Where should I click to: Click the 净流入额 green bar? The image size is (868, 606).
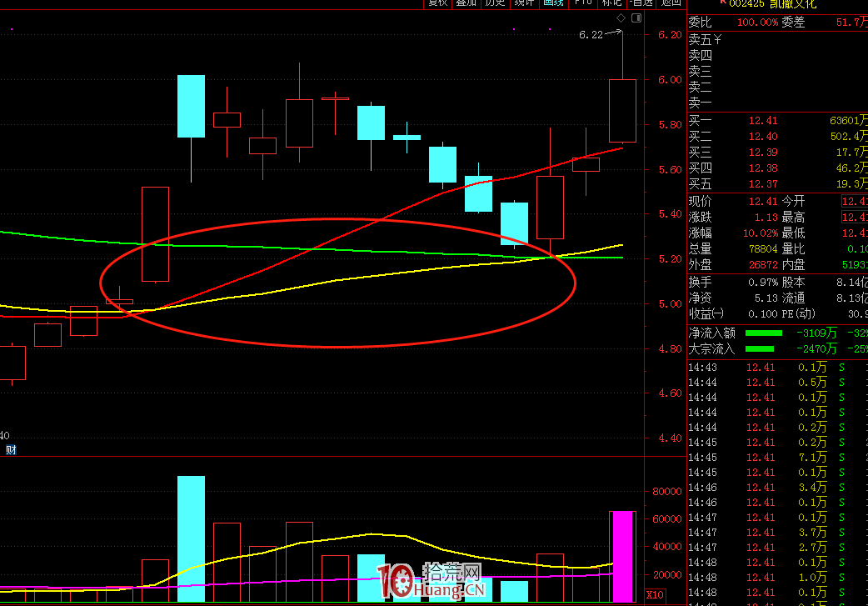pyautogui.click(x=764, y=333)
